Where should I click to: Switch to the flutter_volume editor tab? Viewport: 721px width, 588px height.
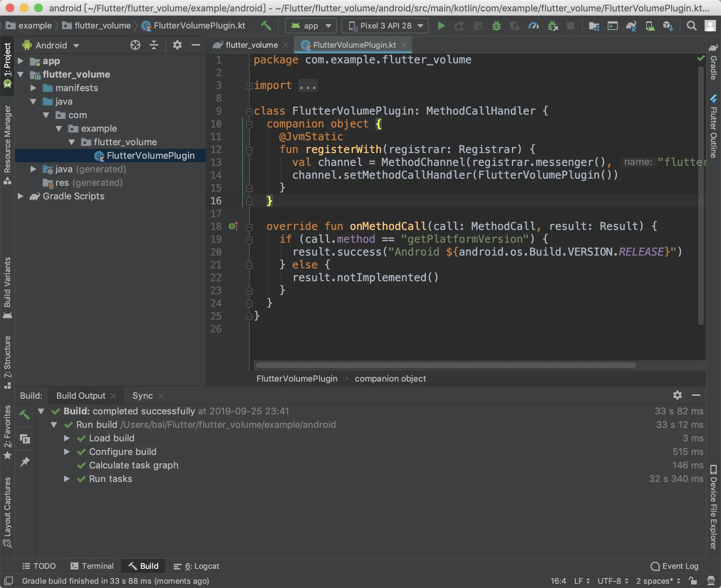pyautogui.click(x=251, y=45)
